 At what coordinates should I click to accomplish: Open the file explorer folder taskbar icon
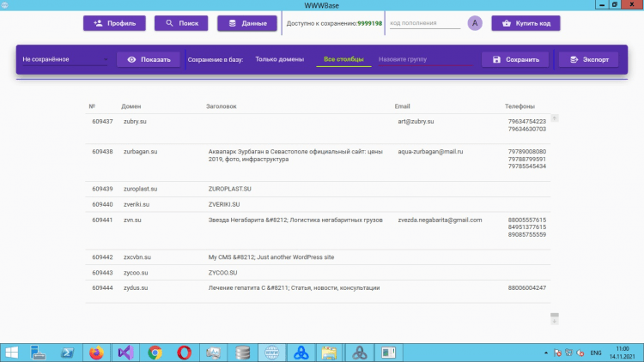tap(330, 353)
